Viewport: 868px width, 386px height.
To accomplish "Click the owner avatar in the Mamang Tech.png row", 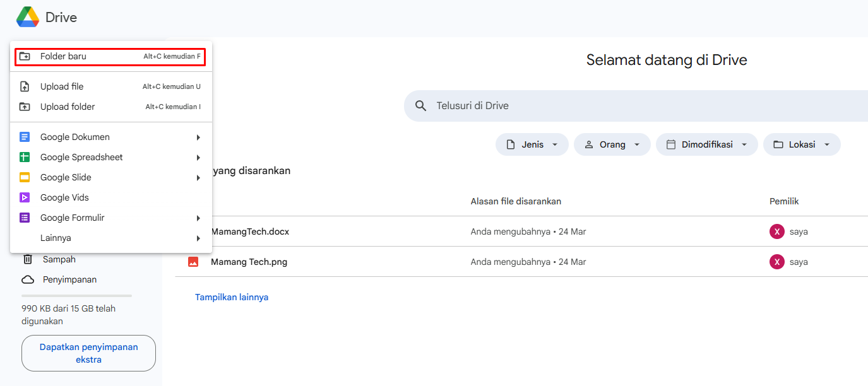I will point(777,262).
